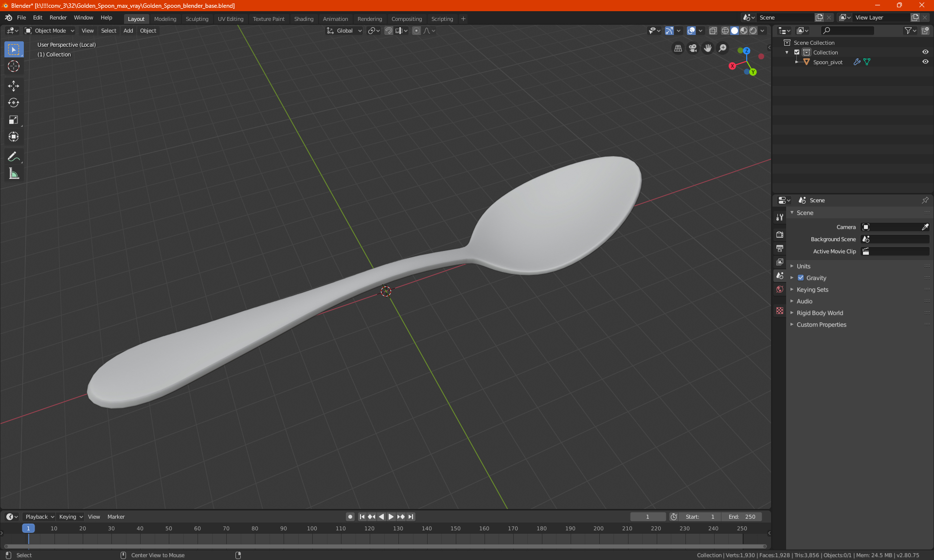
Task: Open the Render menu
Action: 58,17
